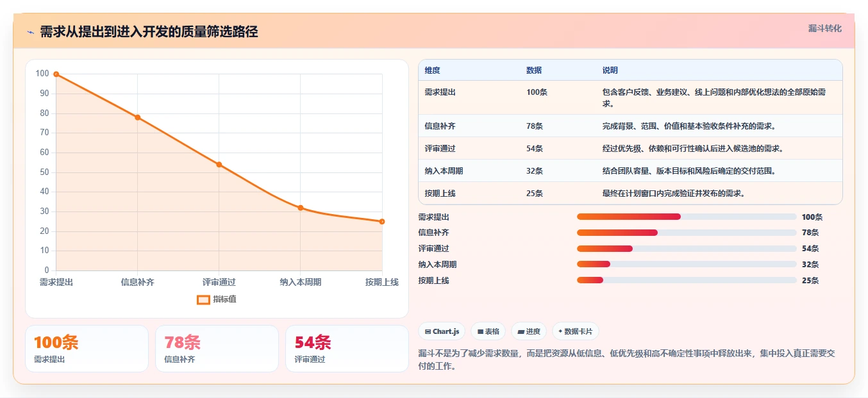868x398 pixels.
Task: Click the 78条 value beside the progress bars
Action: [810, 233]
